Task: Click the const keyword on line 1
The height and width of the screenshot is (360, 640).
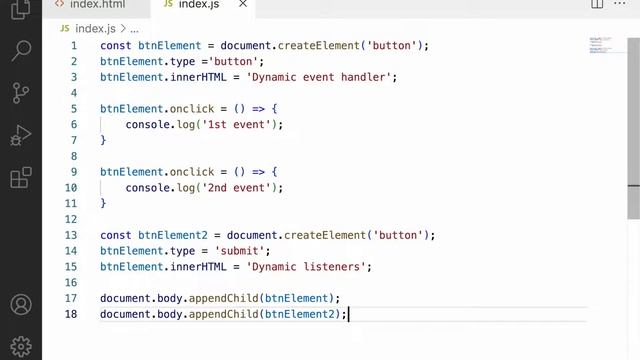Action: (x=116, y=46)
